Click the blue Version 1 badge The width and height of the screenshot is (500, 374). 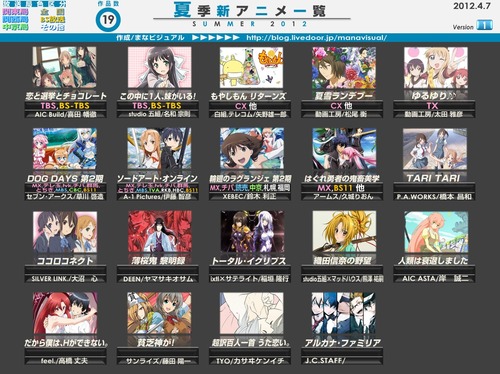click(x=484, y=25)
